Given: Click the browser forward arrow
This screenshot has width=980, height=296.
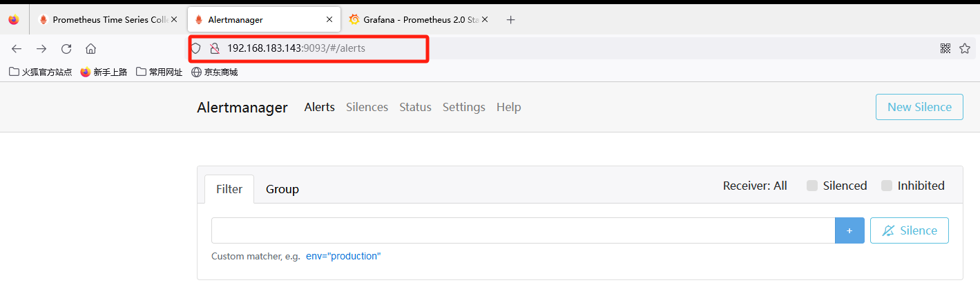Looking at the screenshot, I should click(41, 48).
